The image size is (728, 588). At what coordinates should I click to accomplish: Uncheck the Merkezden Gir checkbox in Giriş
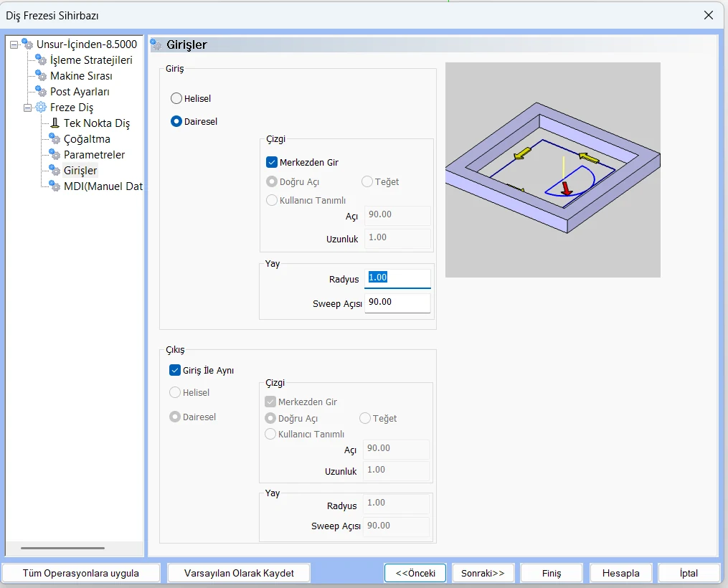(x=272, y=163)
